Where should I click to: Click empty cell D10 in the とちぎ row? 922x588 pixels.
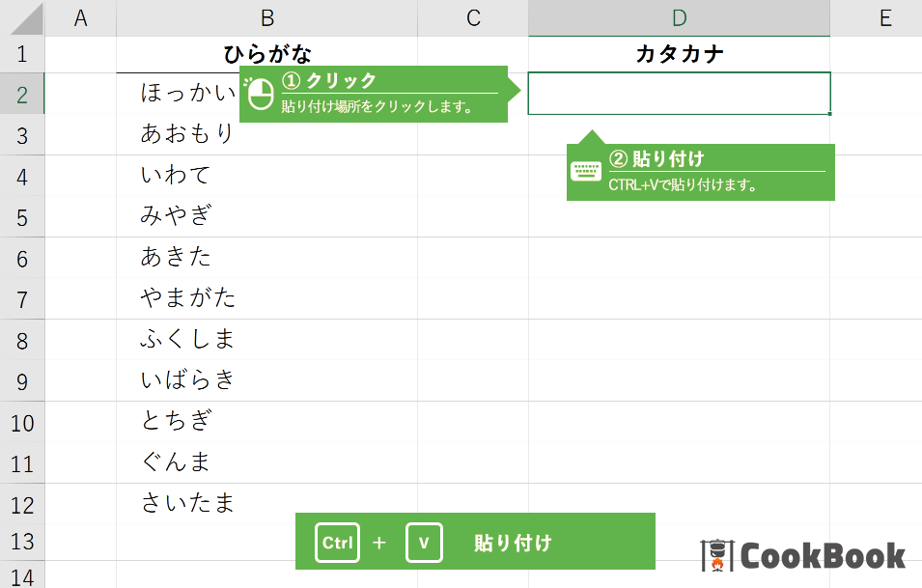pos(679,423)
